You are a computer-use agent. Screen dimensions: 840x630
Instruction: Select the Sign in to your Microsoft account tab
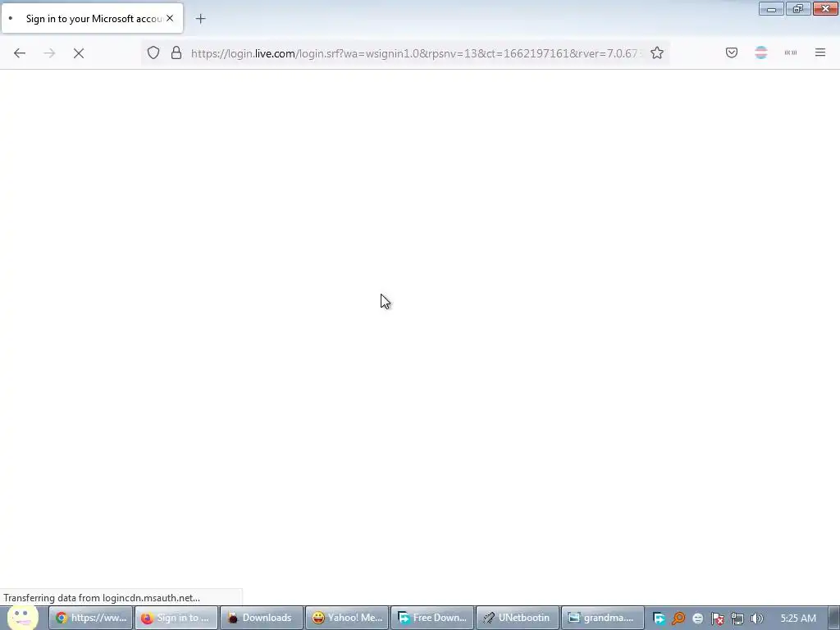pyautogui.click(x=92, y=18)
